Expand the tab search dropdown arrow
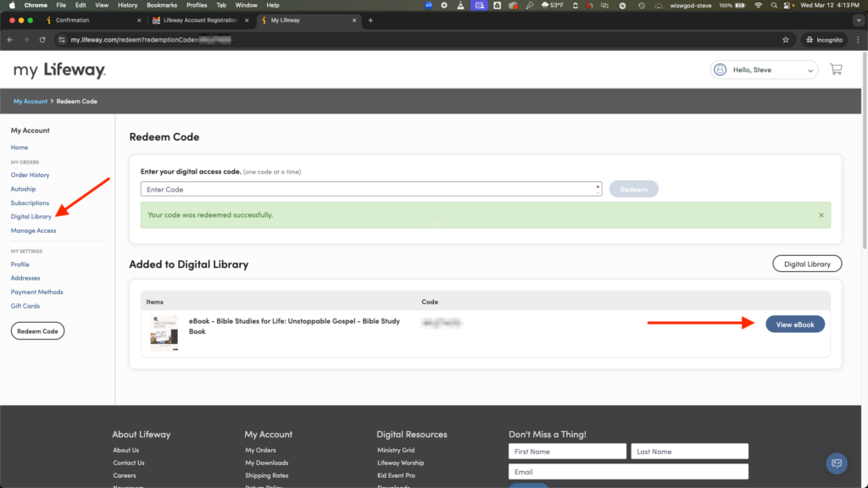 tap(859, 20)
